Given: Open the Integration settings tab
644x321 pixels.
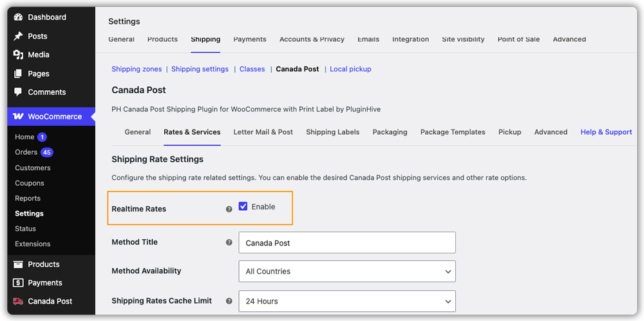Looking at the screenshot, I should click(411, 39).
